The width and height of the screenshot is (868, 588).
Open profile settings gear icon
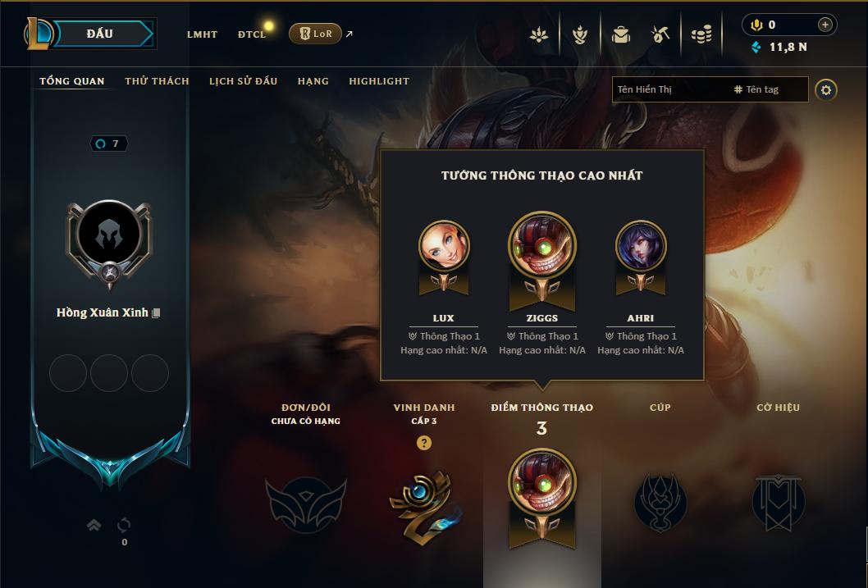tap(826, 89)
